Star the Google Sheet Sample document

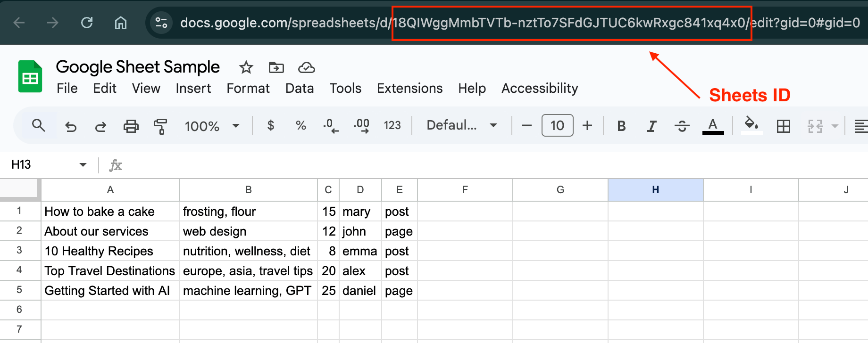point(246,67)
